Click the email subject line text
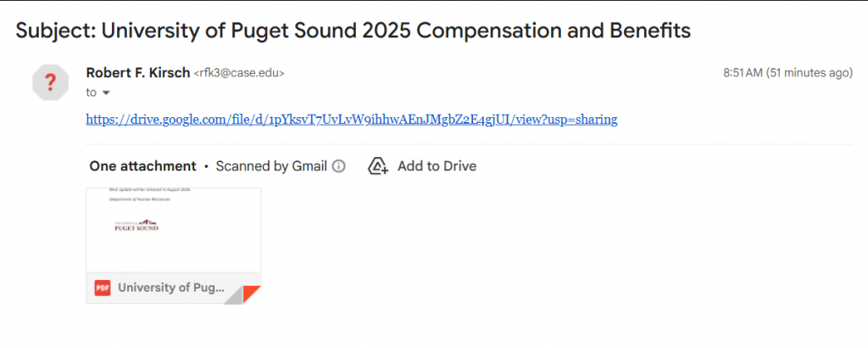 pos(353,31)
